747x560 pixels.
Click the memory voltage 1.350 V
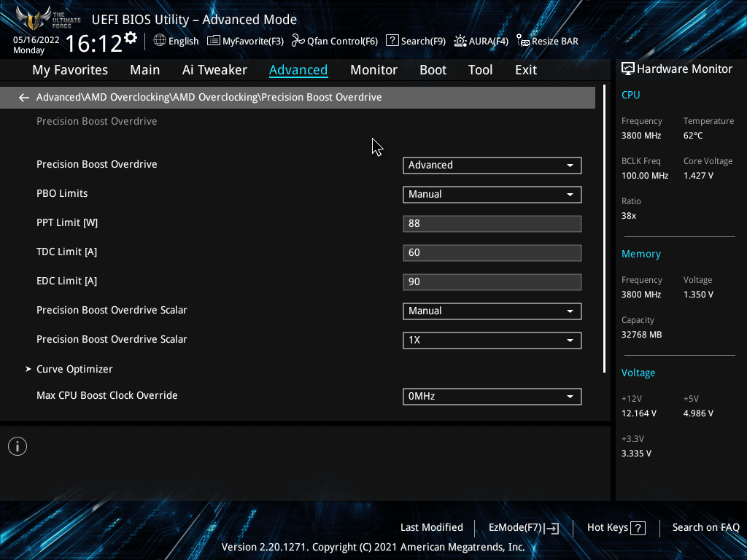(698, 295)
